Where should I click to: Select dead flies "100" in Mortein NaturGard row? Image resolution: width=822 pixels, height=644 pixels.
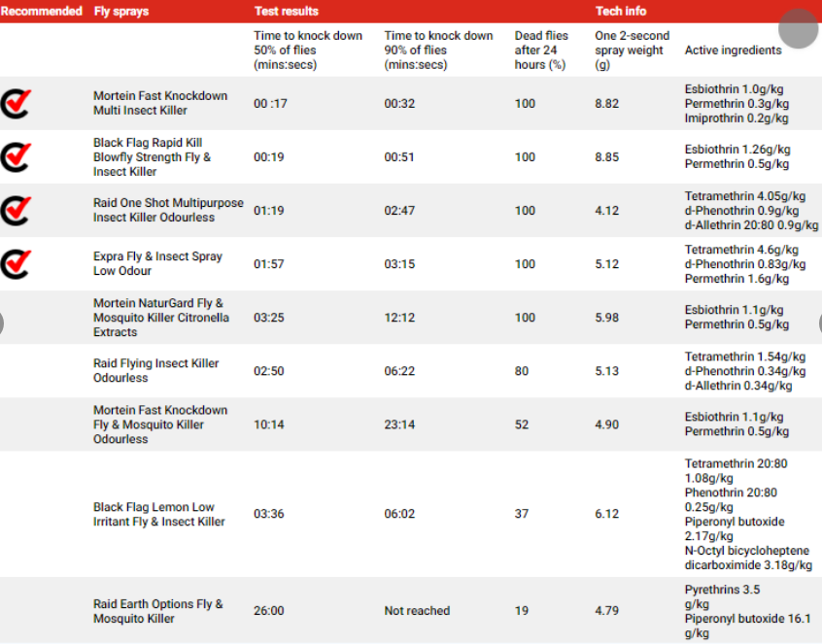coord(525,317)
